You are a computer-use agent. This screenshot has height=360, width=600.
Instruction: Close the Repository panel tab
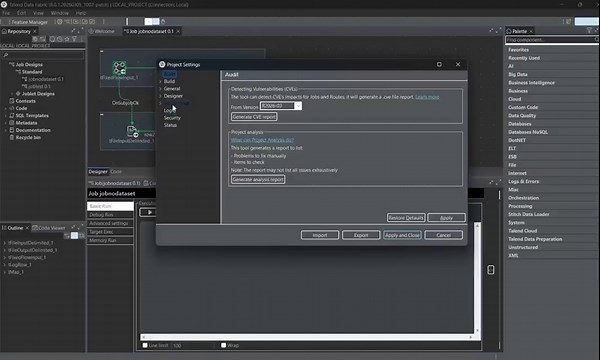[35, 31]
